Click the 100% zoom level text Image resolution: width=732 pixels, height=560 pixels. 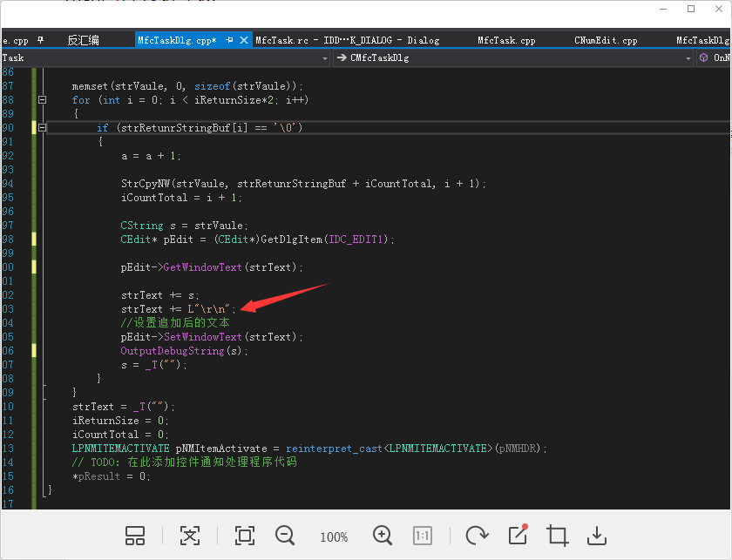click(334, 536)
